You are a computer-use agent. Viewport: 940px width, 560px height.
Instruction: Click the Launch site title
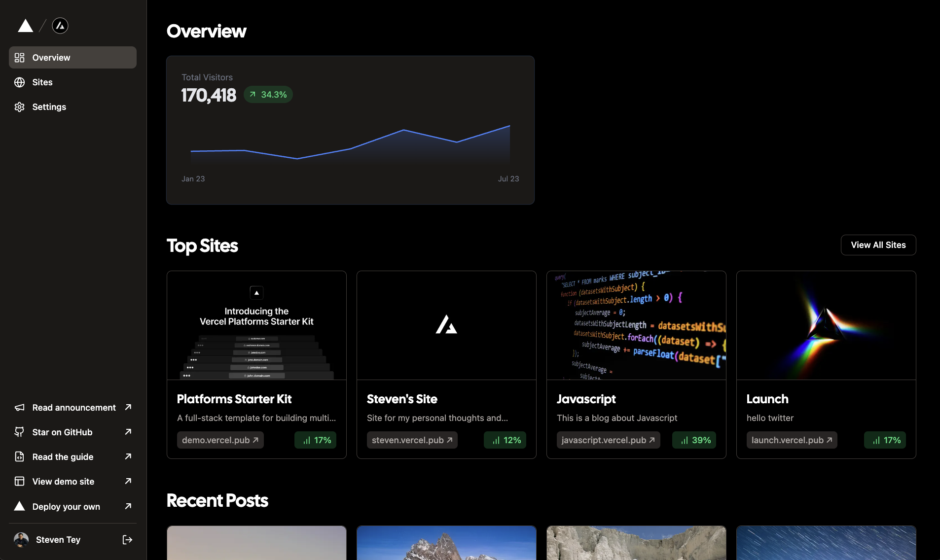tap(767, 399)
